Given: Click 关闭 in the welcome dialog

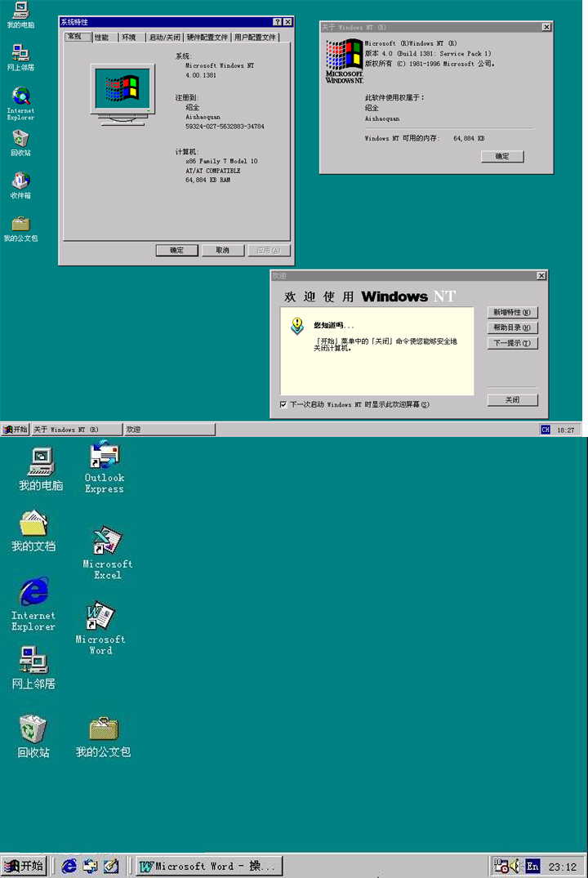Looking at the screenshot, I should (512, 400).
